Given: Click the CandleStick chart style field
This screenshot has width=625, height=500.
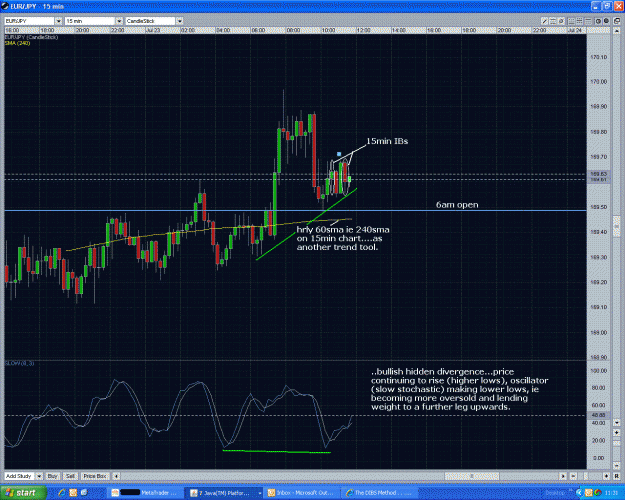Looking at the screenshot, I should (x=151, y=21).
